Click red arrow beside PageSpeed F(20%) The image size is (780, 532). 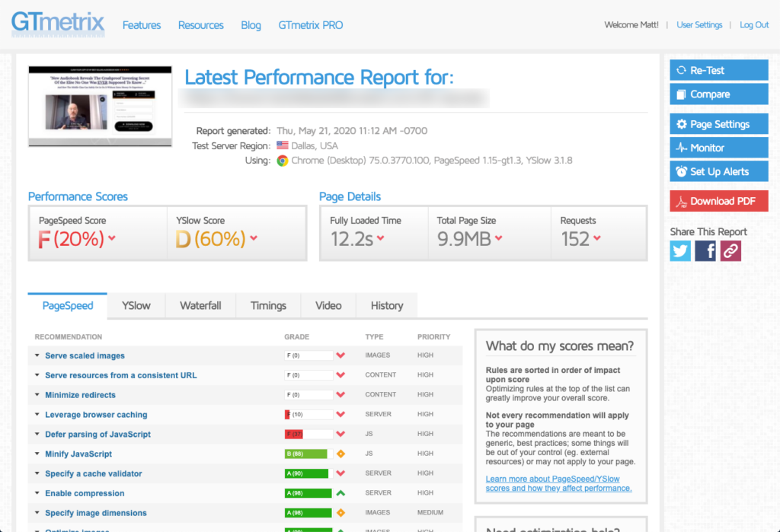click(112, 238)
